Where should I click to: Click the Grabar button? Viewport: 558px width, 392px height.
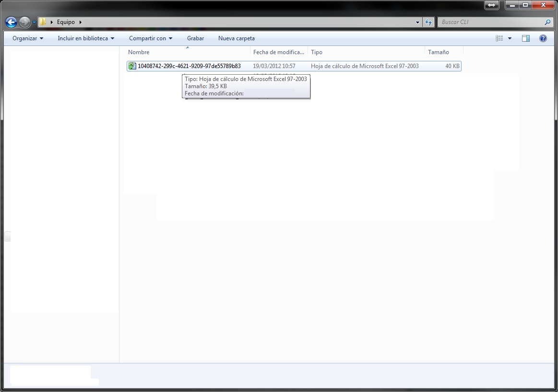(195, 38)
